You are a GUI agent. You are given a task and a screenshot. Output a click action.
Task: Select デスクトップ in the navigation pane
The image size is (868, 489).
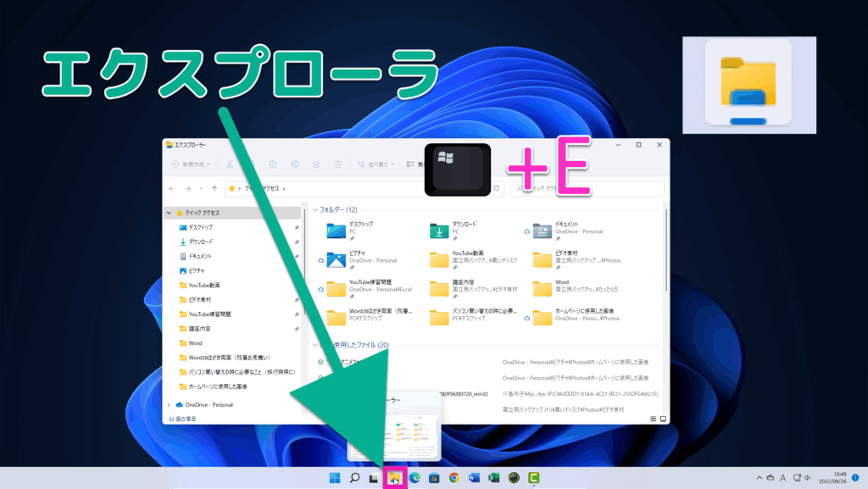pos(200,227)
